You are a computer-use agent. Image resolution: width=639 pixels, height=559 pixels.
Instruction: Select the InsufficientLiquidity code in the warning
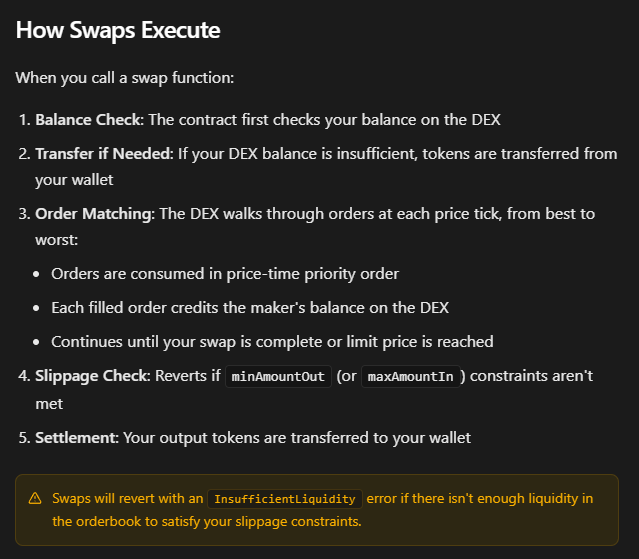click(x=285, y=498)
